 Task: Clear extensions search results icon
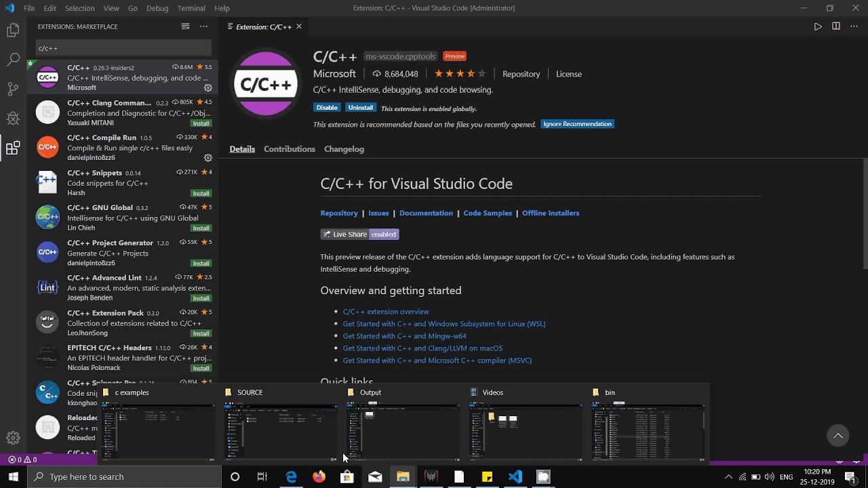click(x=185, y=26)
